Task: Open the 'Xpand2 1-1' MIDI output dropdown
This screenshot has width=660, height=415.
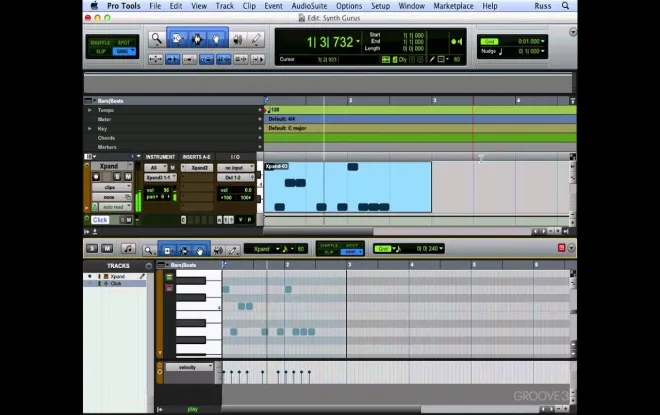Action: (160, 178)
